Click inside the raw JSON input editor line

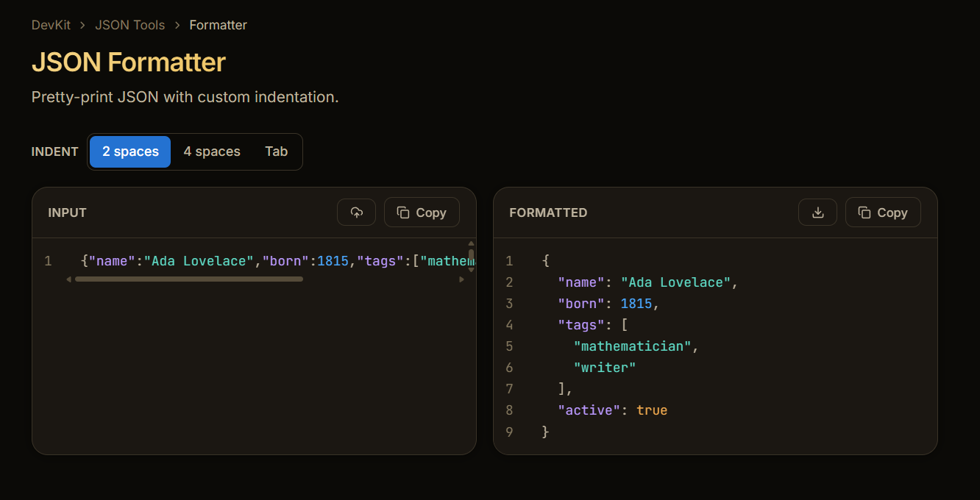pos(272,260)
